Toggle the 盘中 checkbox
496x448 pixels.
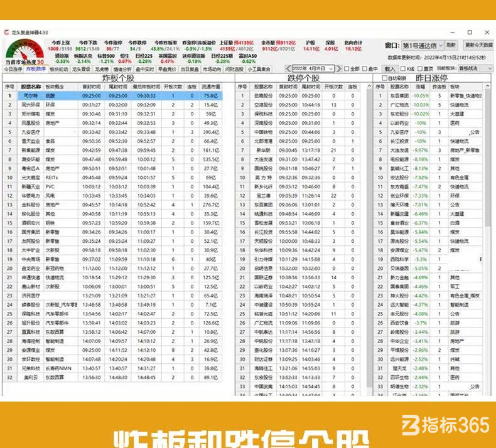pyautogui.click(x=365, y=68)
